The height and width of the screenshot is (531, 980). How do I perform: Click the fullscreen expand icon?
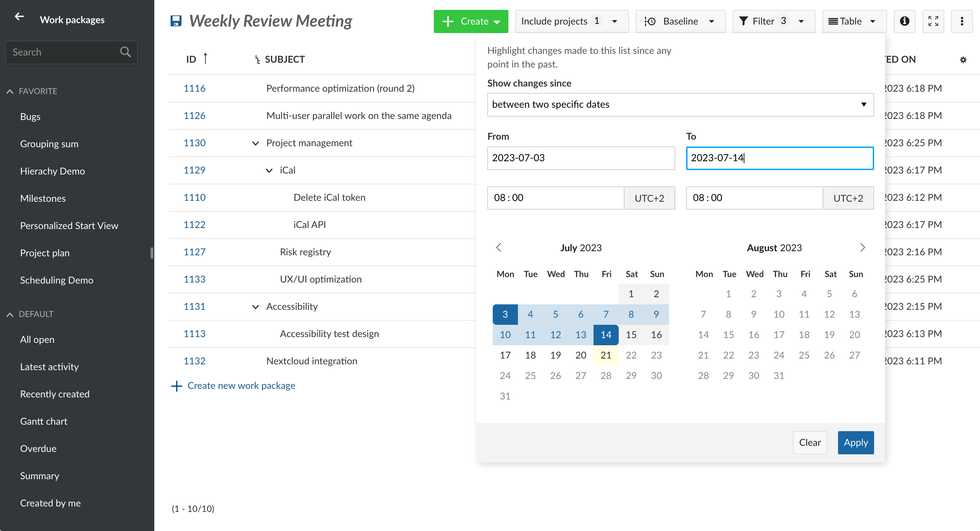(x=933, y=21)
